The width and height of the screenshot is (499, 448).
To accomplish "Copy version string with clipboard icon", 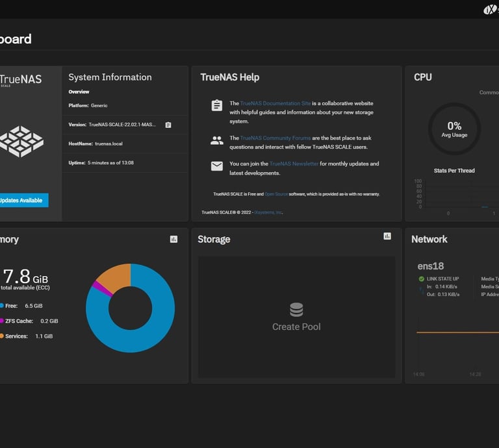I will pyautogui.click(x=168, y=125).
